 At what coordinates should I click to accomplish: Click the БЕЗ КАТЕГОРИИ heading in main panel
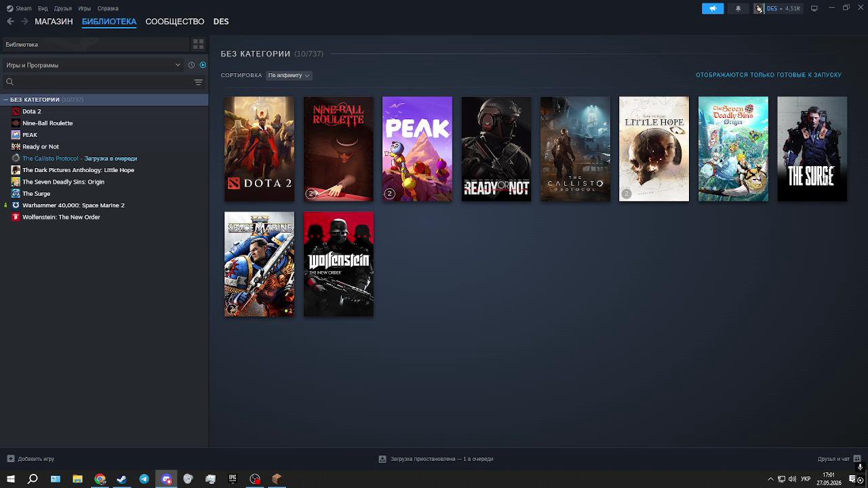click(x=256, y=54)
